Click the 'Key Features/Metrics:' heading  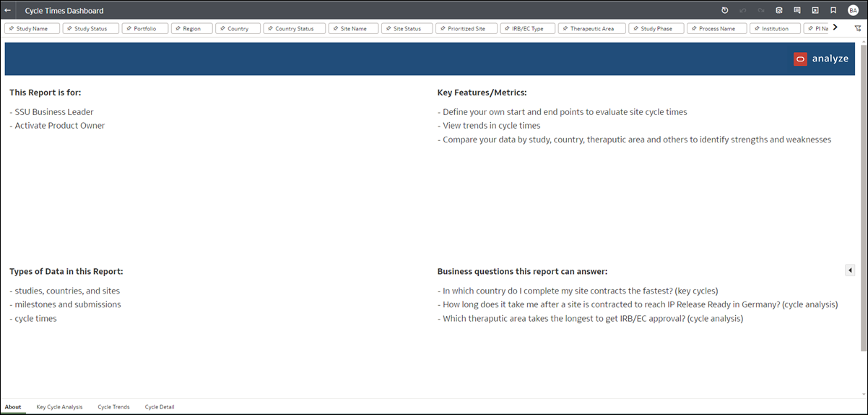[x=482, y=93]
